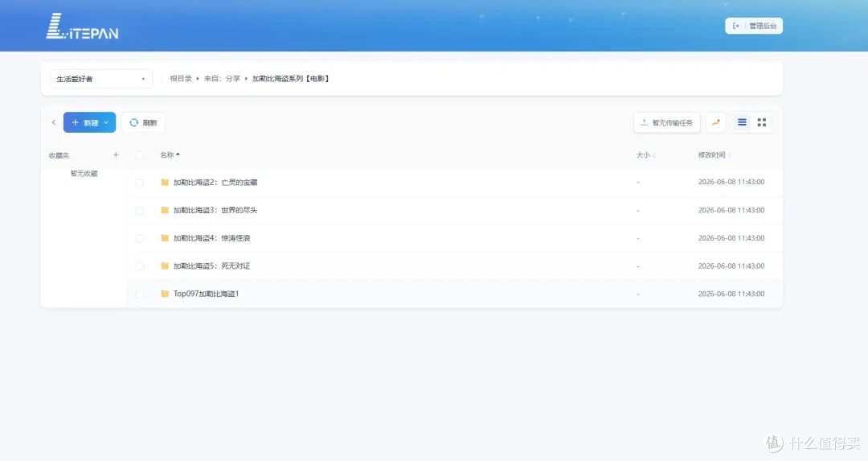Screen dimensions: 868x461
Task: Go back with the left chevron arrow
Action: point(54,122)
